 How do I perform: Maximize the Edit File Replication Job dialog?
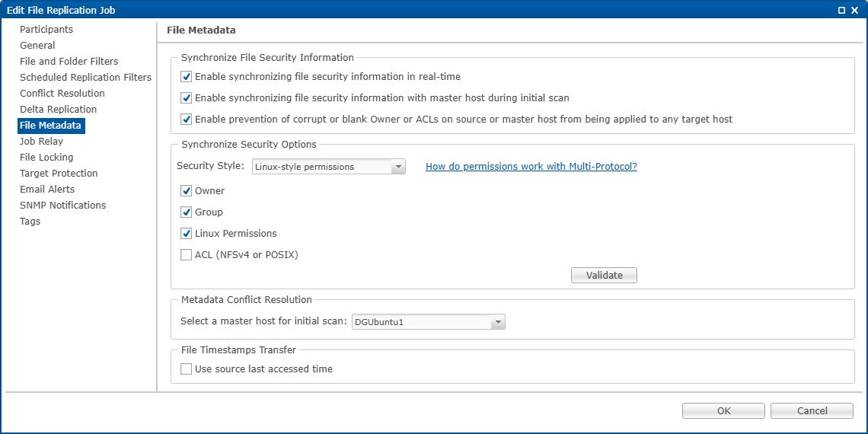pos(841,10)
